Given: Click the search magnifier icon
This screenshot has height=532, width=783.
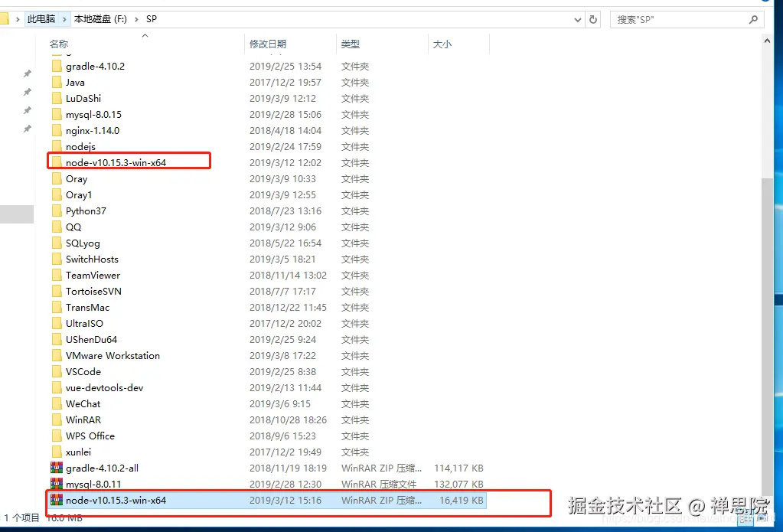Looking at the screenshot, I should pyautogui.click(x=753, y=19).
